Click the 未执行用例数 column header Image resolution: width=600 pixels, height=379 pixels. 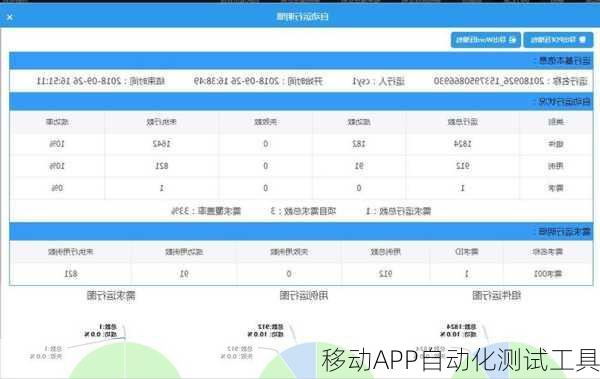[x=70, y=252]
